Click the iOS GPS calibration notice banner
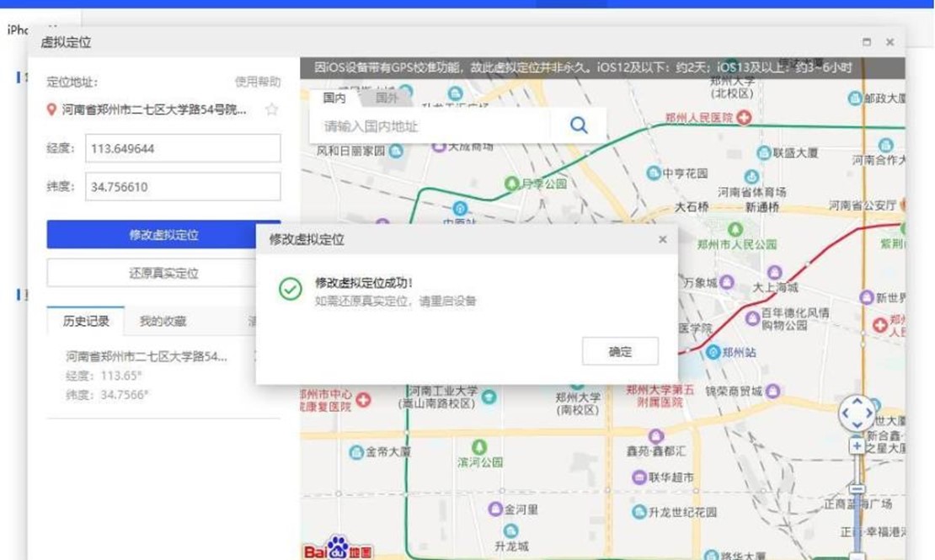The height and width of the screenshot is (560, 935). (x=602, y=68)
